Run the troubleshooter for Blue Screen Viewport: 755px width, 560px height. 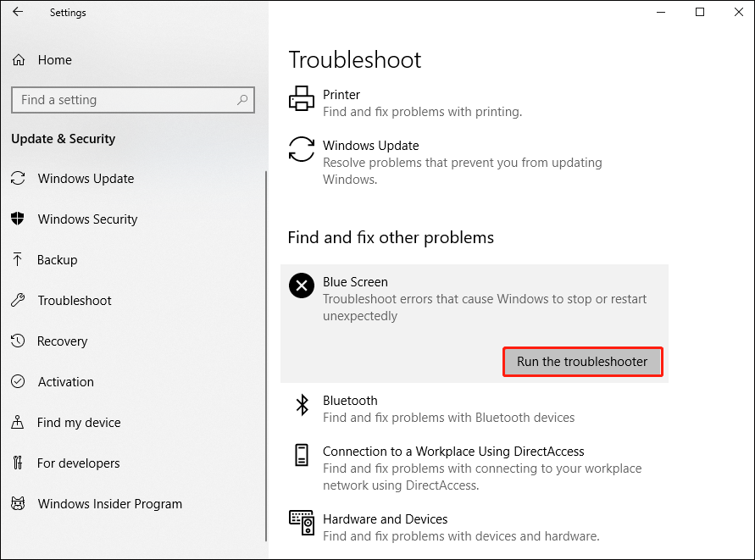(x=583, y=362)
